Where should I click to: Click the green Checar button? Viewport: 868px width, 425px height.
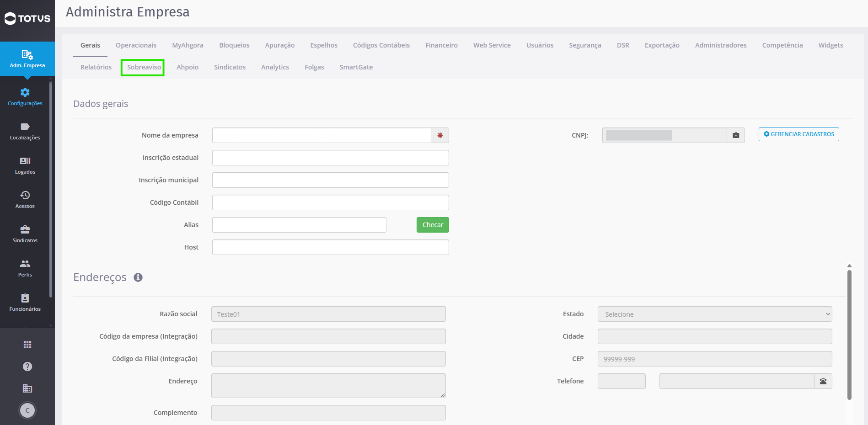(x=433, y=225)
